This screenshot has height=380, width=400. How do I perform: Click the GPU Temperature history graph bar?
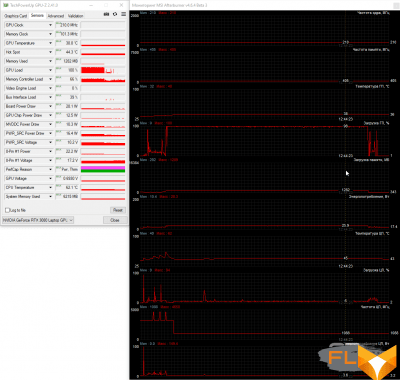point(103,43)
